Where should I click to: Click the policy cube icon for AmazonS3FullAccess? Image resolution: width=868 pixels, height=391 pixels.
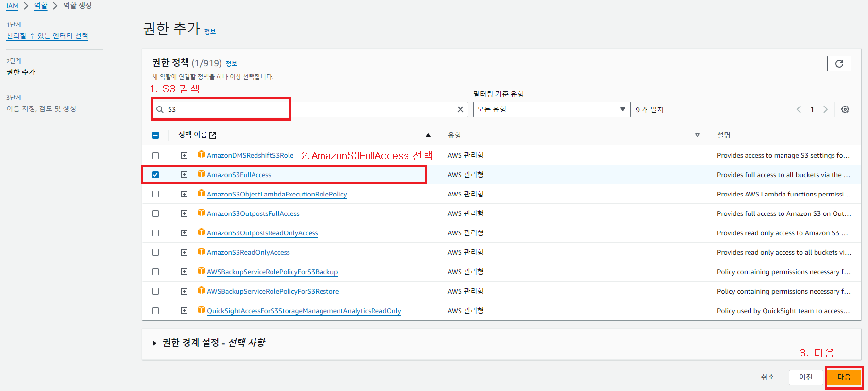pyautogui.click(x=201, y=174)
